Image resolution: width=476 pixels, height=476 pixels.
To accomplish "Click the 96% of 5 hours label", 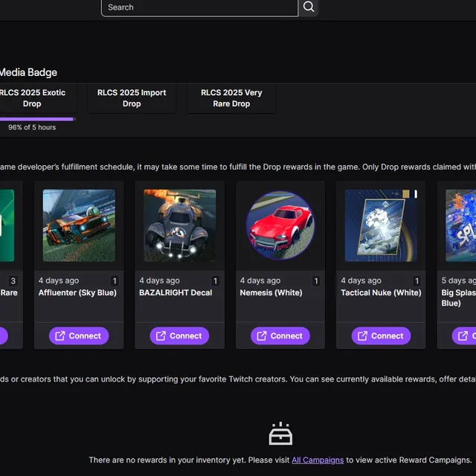I will tap(32, 127).
